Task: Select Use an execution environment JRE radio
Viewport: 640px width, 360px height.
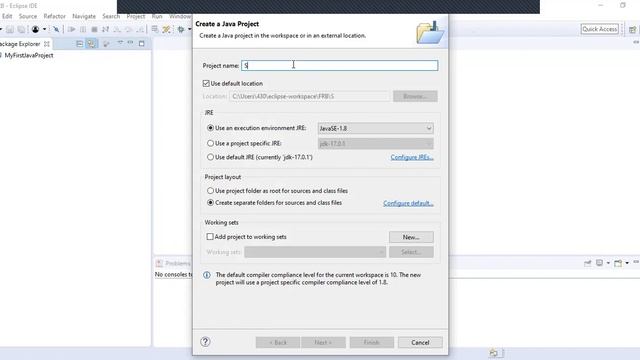Action: (210, 128)
